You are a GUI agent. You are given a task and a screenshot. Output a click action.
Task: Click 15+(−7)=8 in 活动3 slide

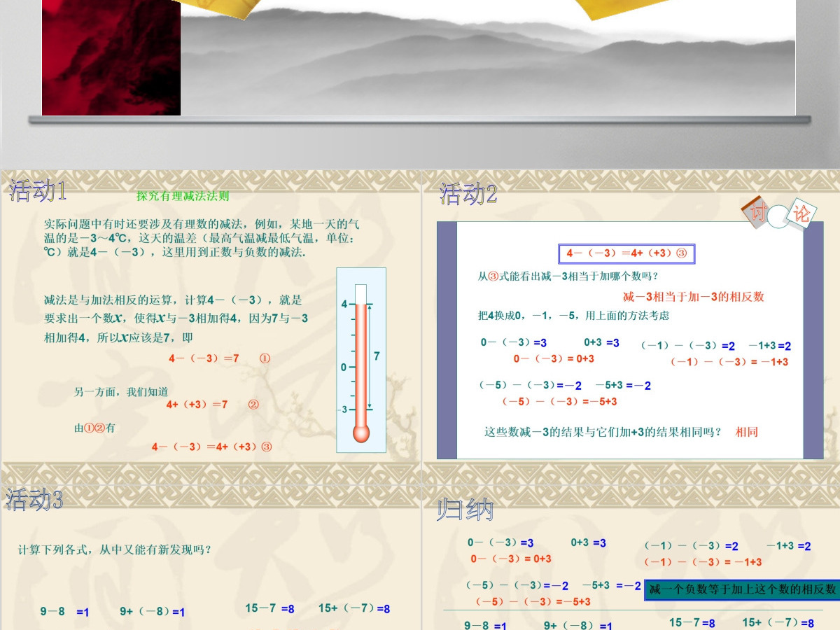coord(354,609)
